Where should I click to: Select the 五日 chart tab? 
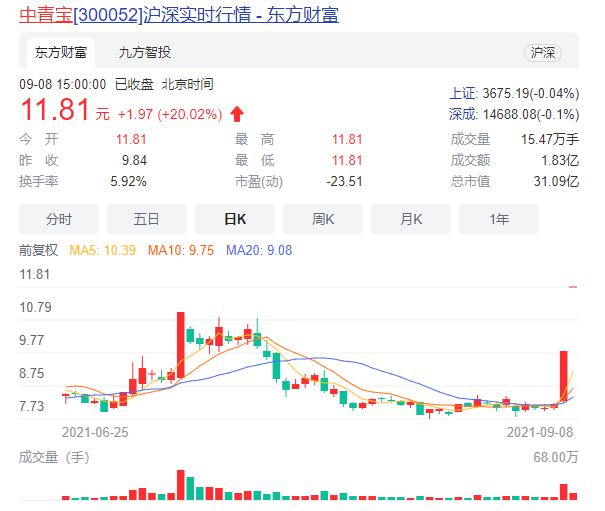pyautogui.click(x=147, y=219)
